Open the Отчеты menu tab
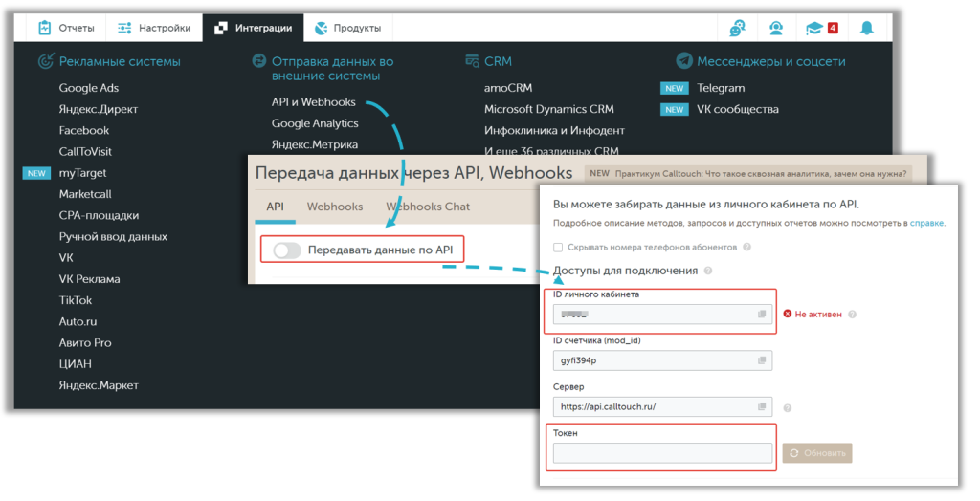980x501 pixels. click(66, 28)
